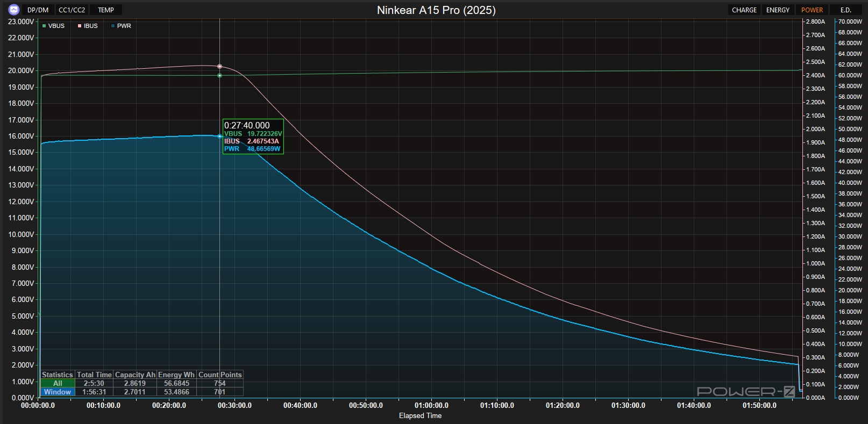
Task: Click the tooltip VBUS value 19.722326V
Action: 265,134
